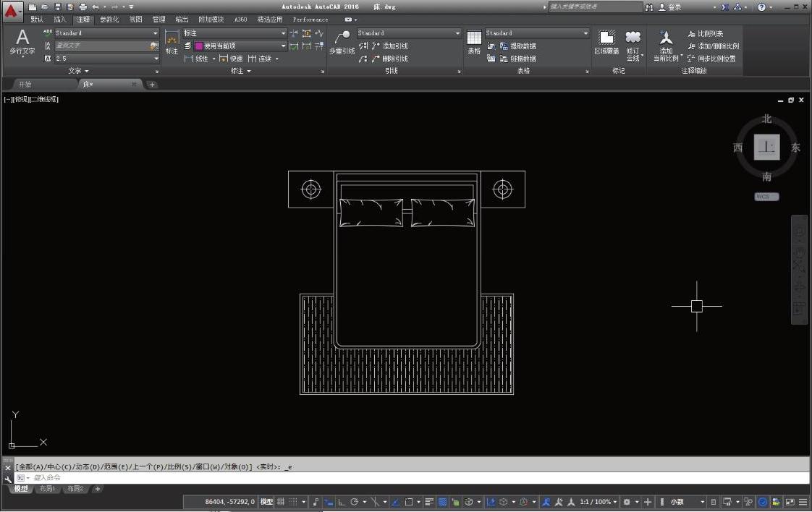The width and height of the screenshot is (812, 512).
Task: Expand the 文字 panel title
Action: (x=78, y=71)
